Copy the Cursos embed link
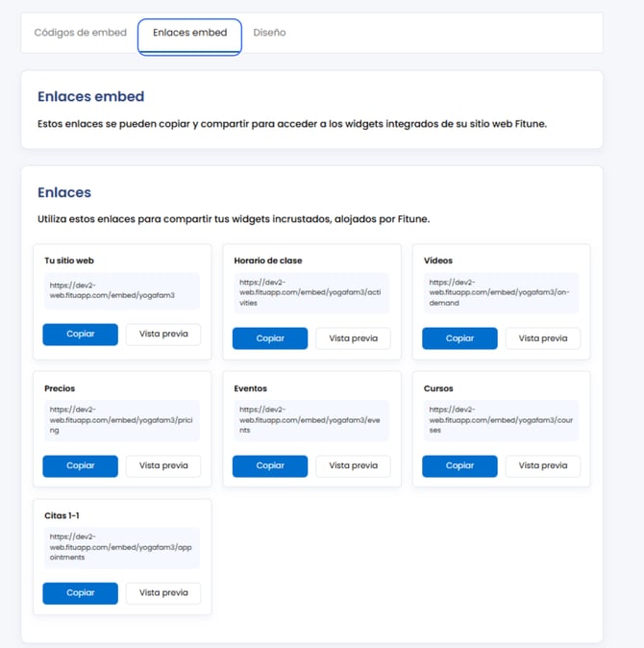The height and width of the screenshot is (648, 644). point(459,465)
